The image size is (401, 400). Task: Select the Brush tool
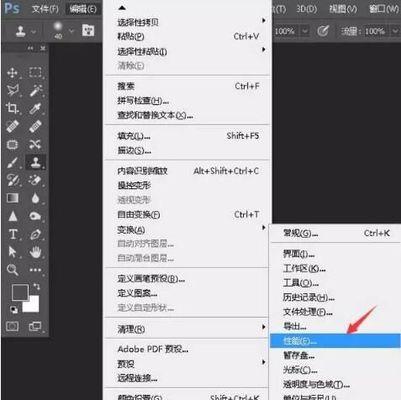click(12, 163)
